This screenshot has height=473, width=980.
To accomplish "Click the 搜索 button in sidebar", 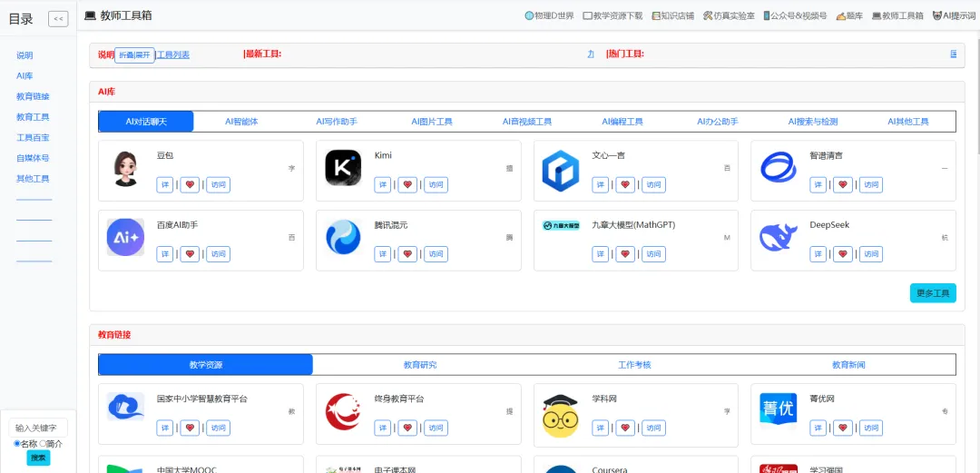I will 38,458.
